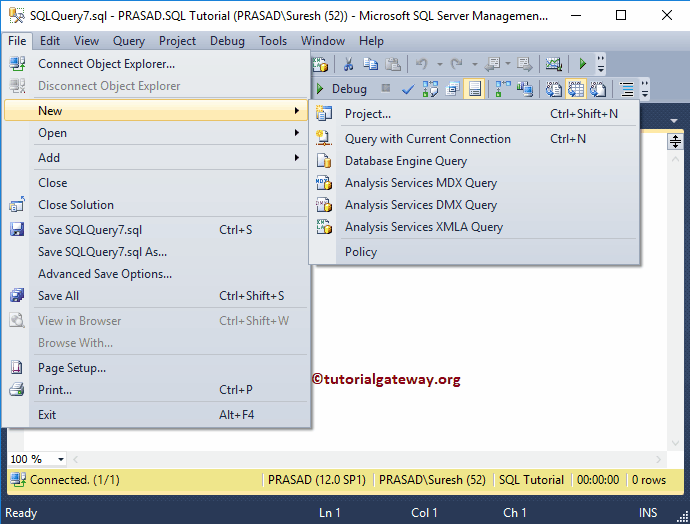The image size is (690, 524).
Task: Select Policy in New submenu
Action: click(474, 252)
